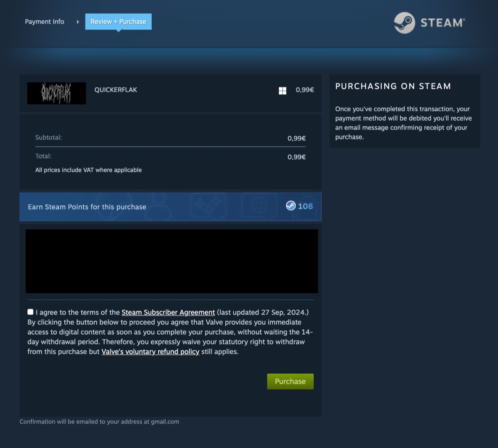The width and height of the screenshot is (498, 448).
Task: Click the Subtotal label
Action: coord(49,137)
